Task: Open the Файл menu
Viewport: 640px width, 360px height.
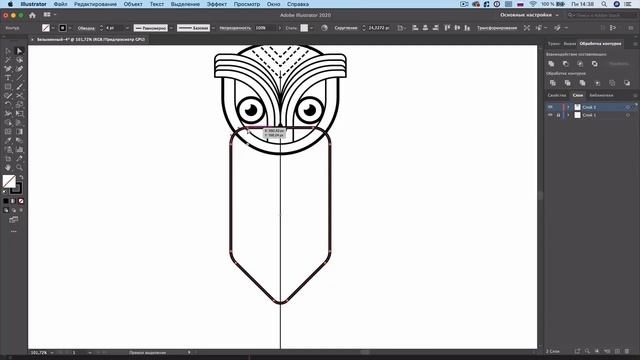Action: (60, 4)
